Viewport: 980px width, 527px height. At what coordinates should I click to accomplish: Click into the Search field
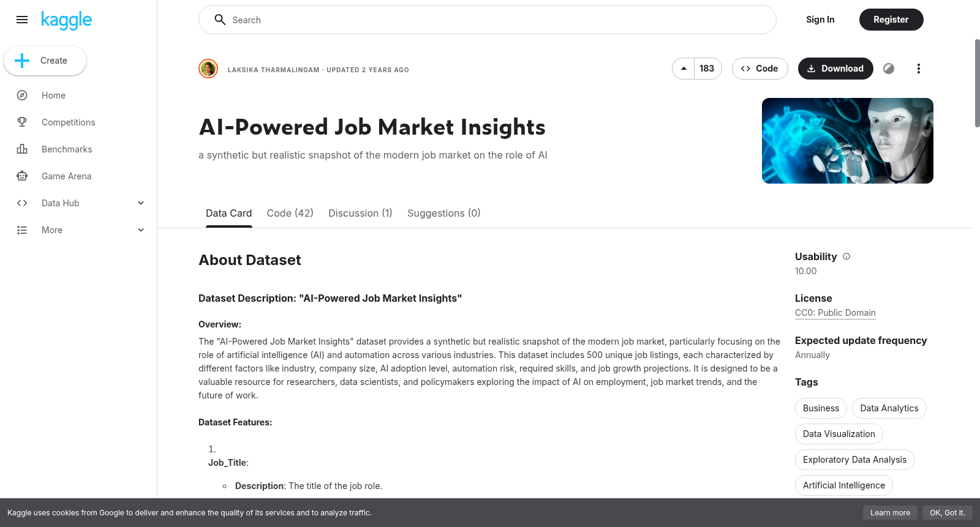488,20
